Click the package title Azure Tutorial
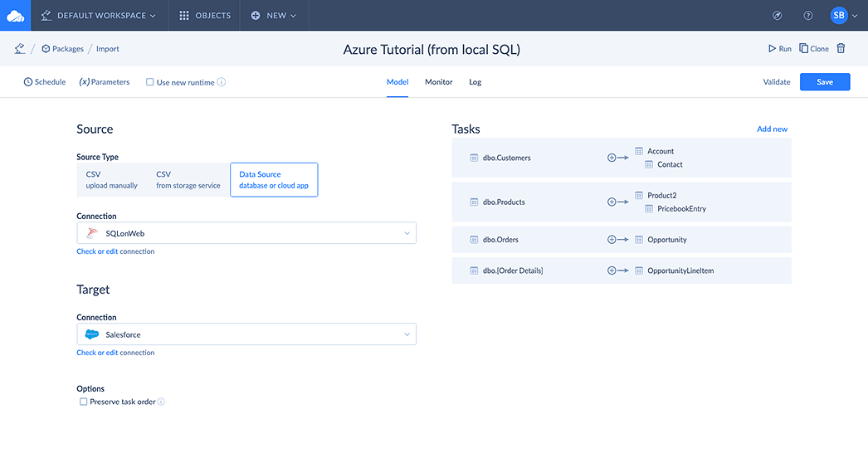 click(432, 49)
